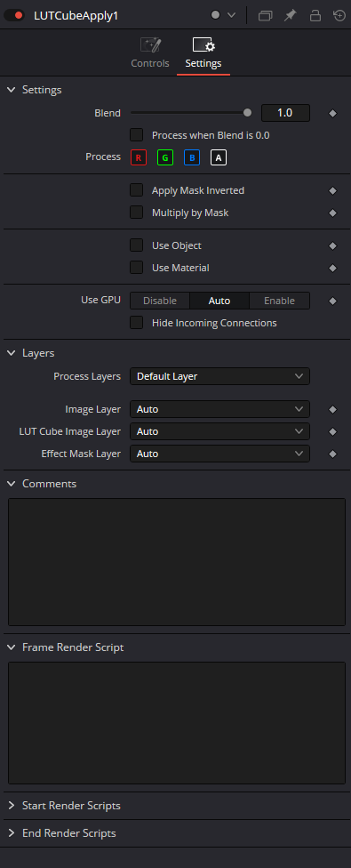
Task: Open the LUT Cube Image Layer dropdown
Action: (219, 432)
